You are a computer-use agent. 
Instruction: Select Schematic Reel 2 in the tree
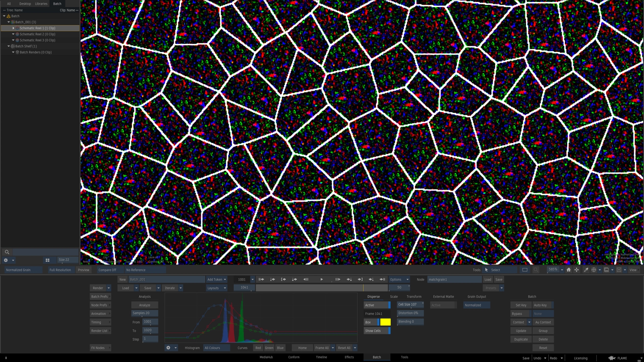[x=37, y=34]
